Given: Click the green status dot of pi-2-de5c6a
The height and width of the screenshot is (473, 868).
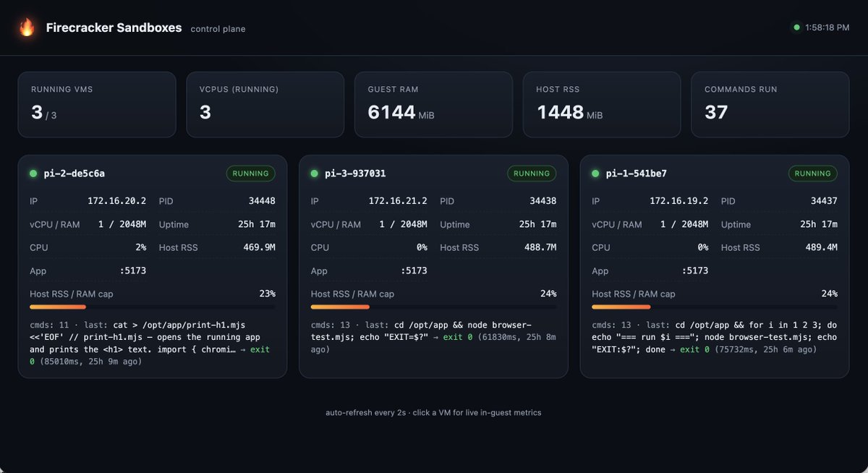Looking at the screenshot, I should tap(33, 174).
